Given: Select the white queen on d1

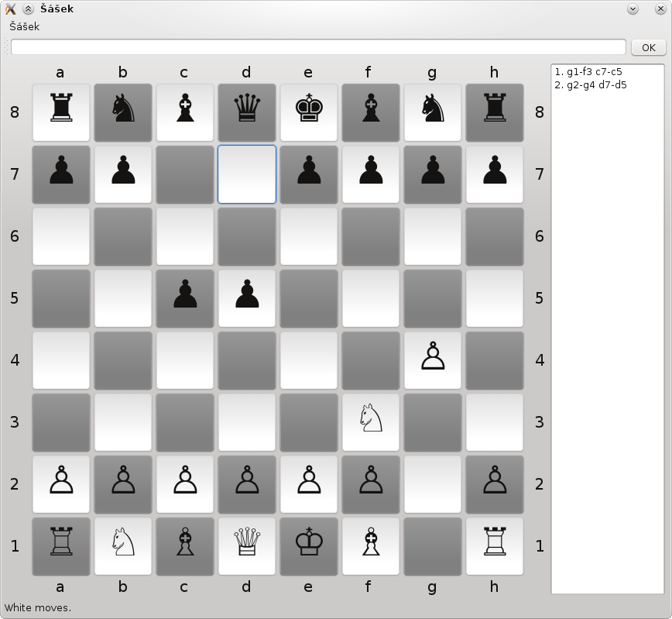Looking at the screenshot, I should tap(247, 546).
